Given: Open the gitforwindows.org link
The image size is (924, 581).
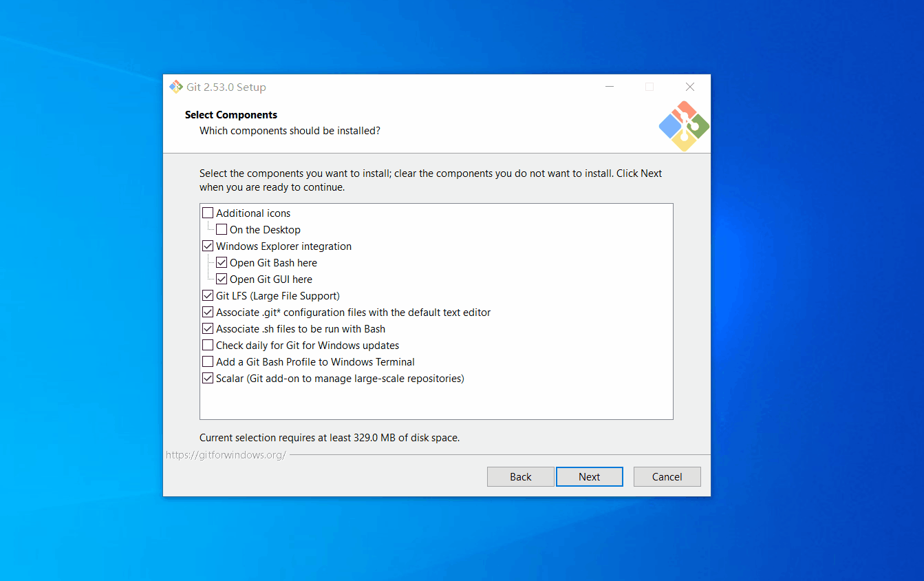Looking at the screenshot, I should point(226,455).
